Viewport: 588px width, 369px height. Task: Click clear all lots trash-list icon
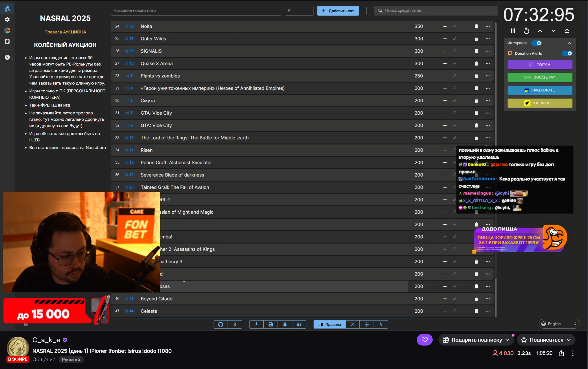tap(299, 324)
